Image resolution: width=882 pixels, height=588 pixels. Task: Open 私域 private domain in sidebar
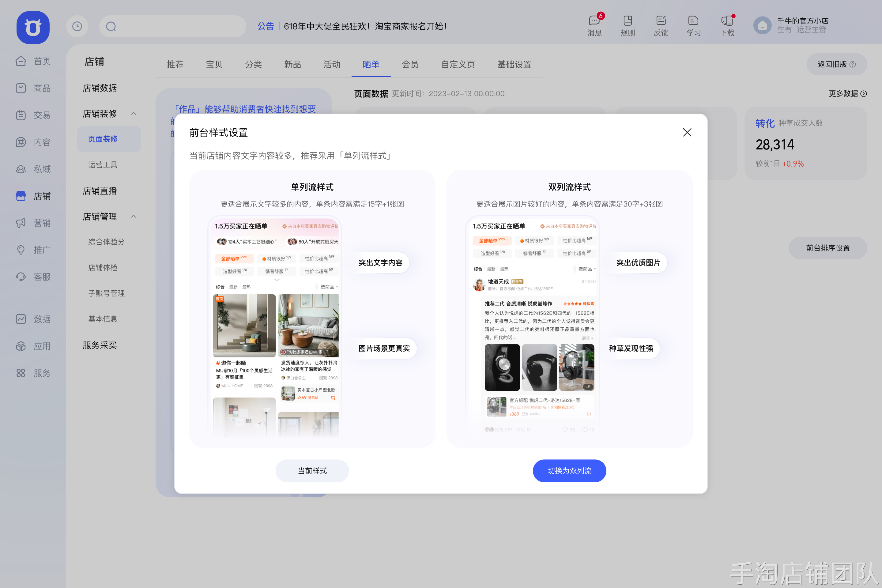coord(33,169)
